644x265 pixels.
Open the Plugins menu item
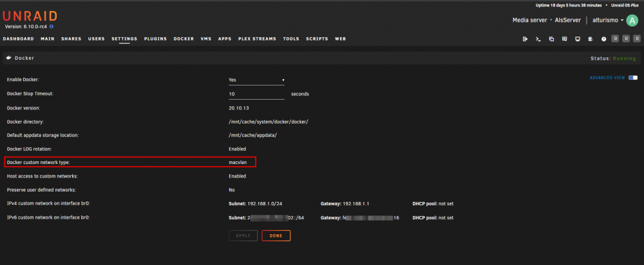click(155, 39)
